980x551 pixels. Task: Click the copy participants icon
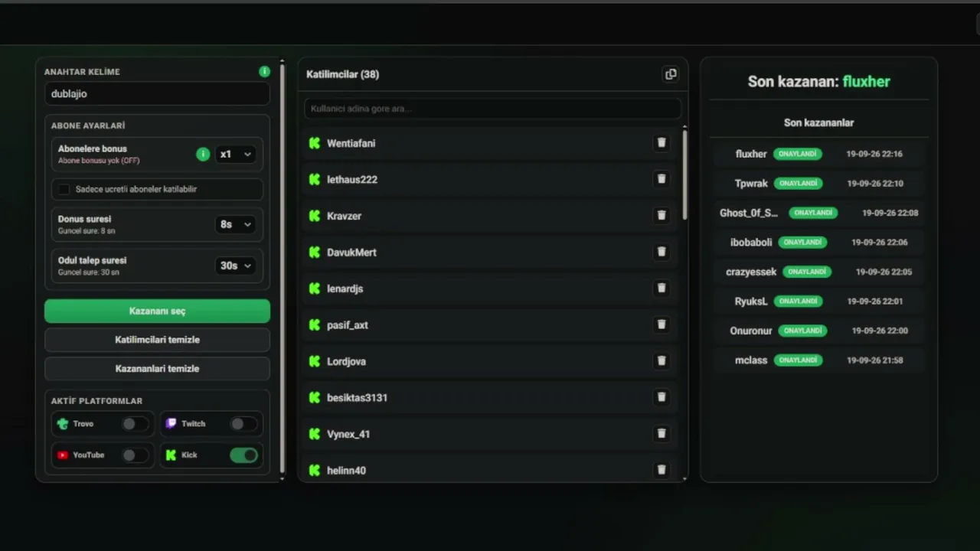[671, 74]
